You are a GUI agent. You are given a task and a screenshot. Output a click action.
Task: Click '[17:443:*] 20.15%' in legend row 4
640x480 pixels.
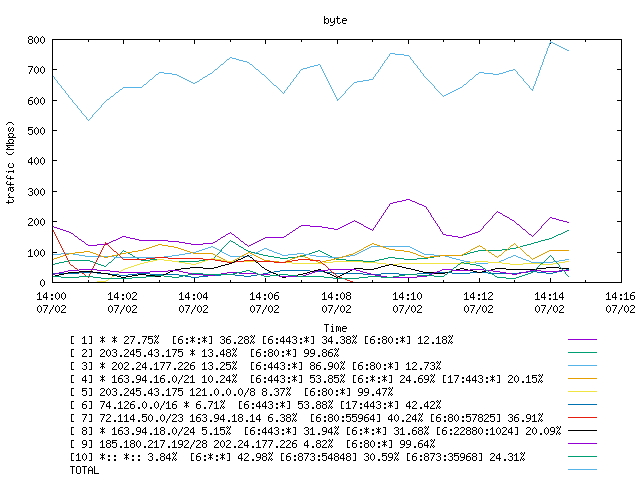click(x=493, y=379)
